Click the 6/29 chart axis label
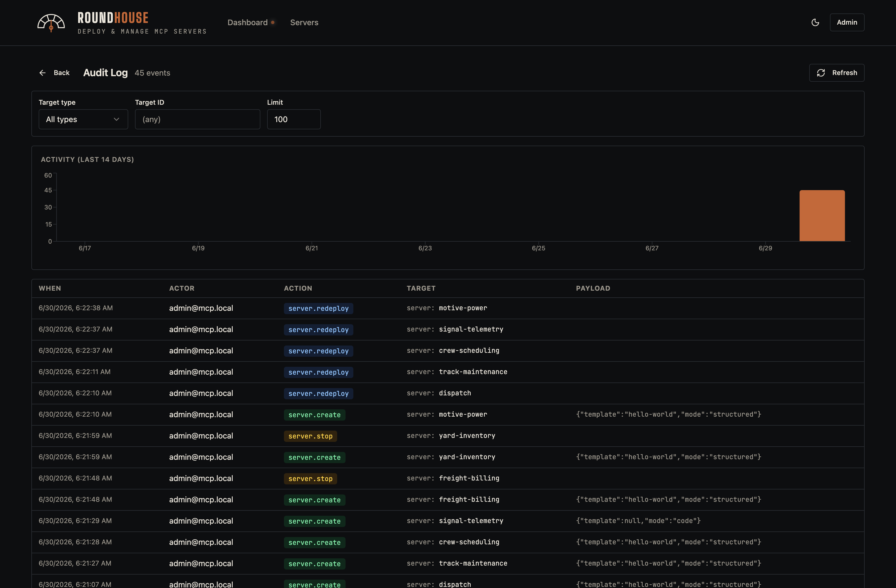 coord(765,248)
